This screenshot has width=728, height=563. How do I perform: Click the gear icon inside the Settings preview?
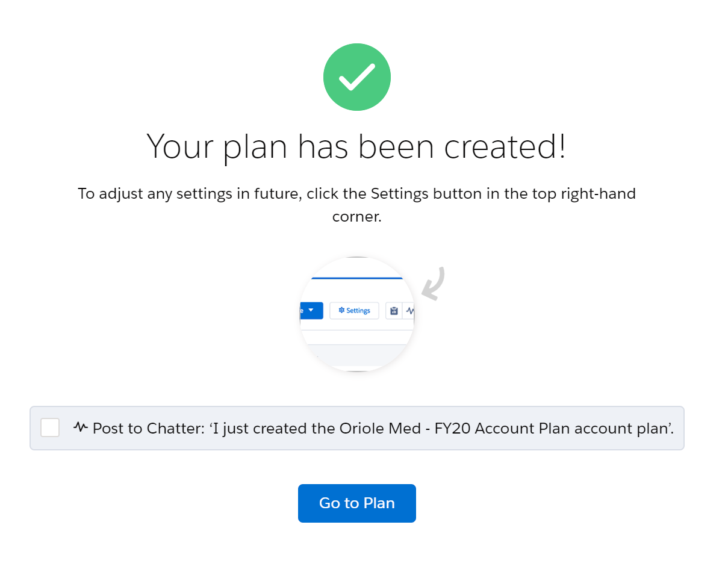[341, 311]
